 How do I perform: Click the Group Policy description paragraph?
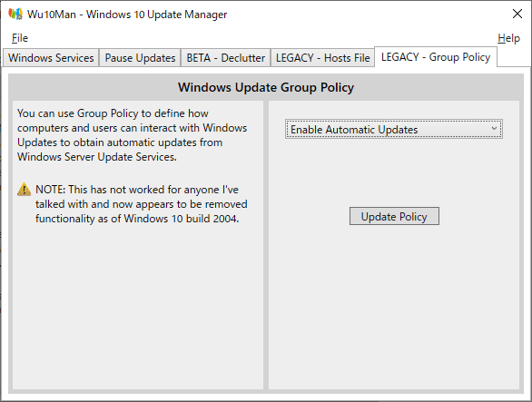click(133, 135)
